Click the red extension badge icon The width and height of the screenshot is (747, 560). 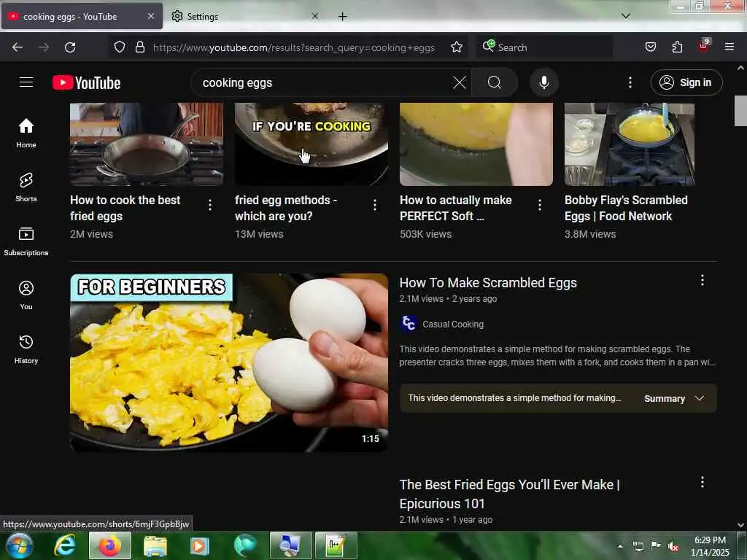(x=703, y=46)
